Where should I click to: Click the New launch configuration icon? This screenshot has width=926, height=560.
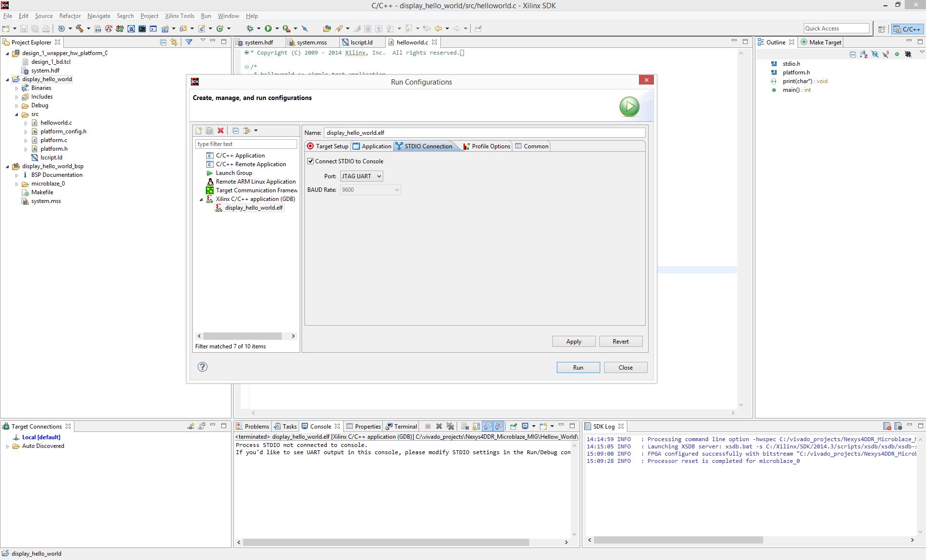point(199,130)
